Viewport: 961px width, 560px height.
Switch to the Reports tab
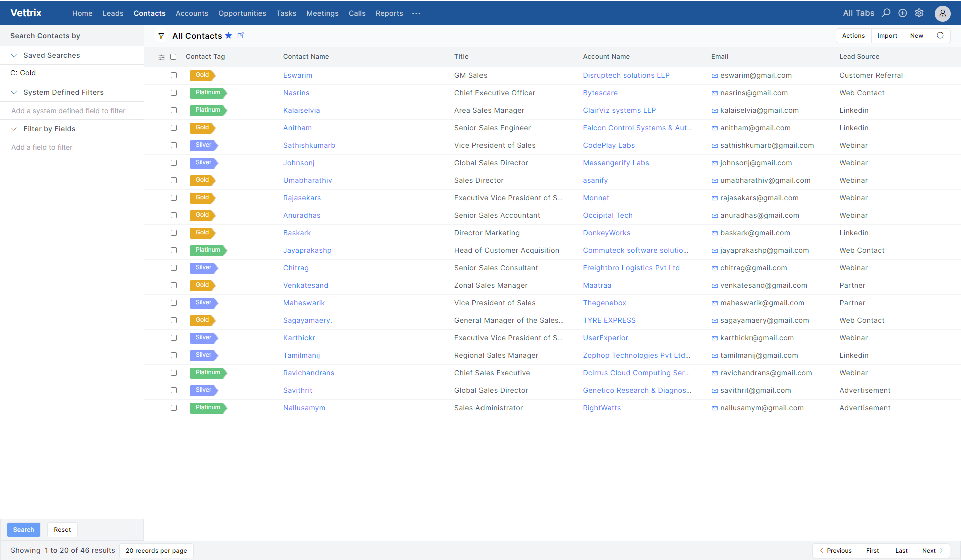point(389,13)
